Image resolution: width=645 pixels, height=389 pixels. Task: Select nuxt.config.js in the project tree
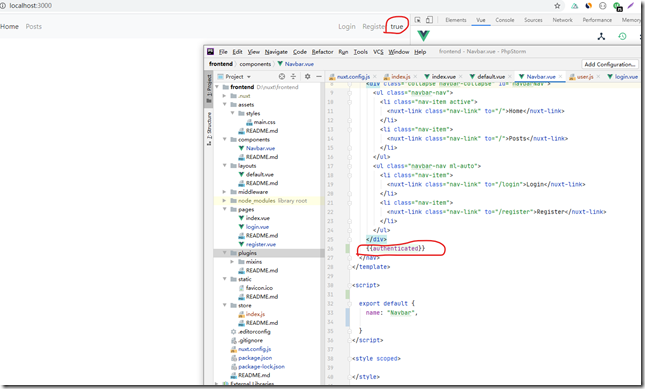coord(255,349)
